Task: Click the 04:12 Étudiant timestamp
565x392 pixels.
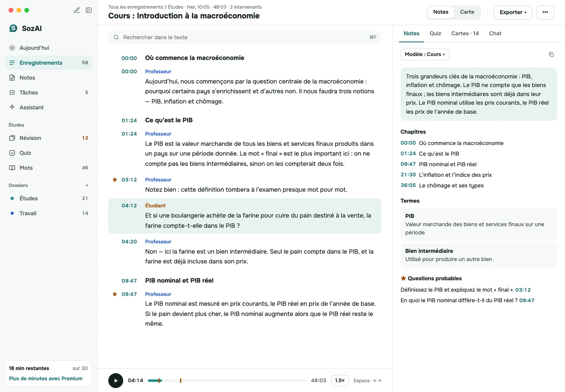Action: click(x=129, y=206)
